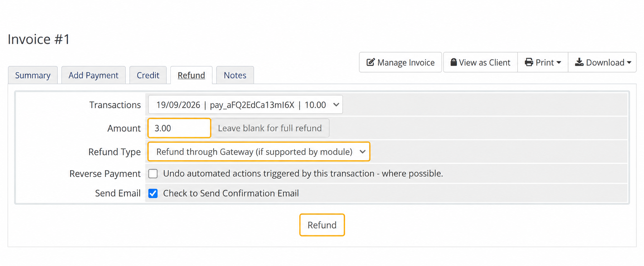Click the download tray icon

[x=579, y=62]
